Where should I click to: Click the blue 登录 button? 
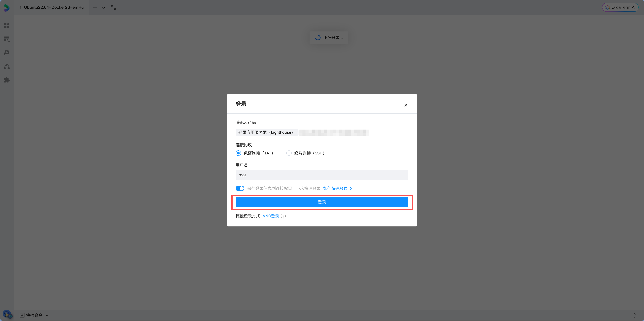pyautogui.click(x=322, y=202)
